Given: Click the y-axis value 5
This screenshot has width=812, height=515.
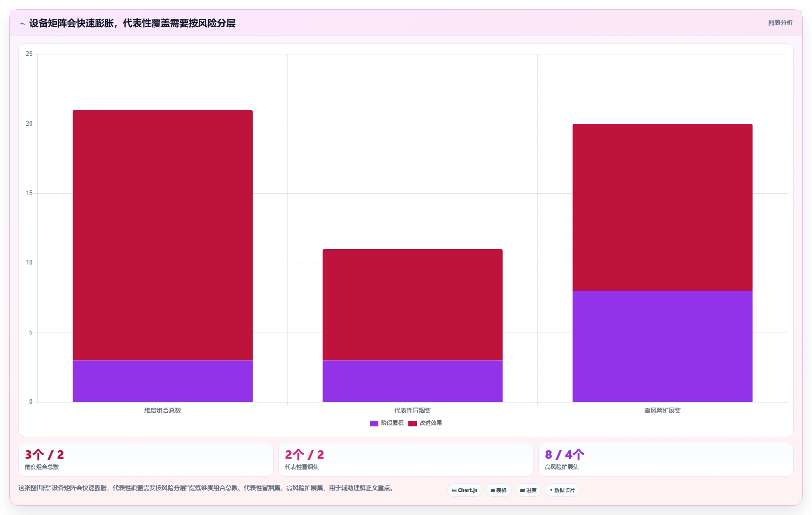Looking at the screenshot, I should point(31,333).
